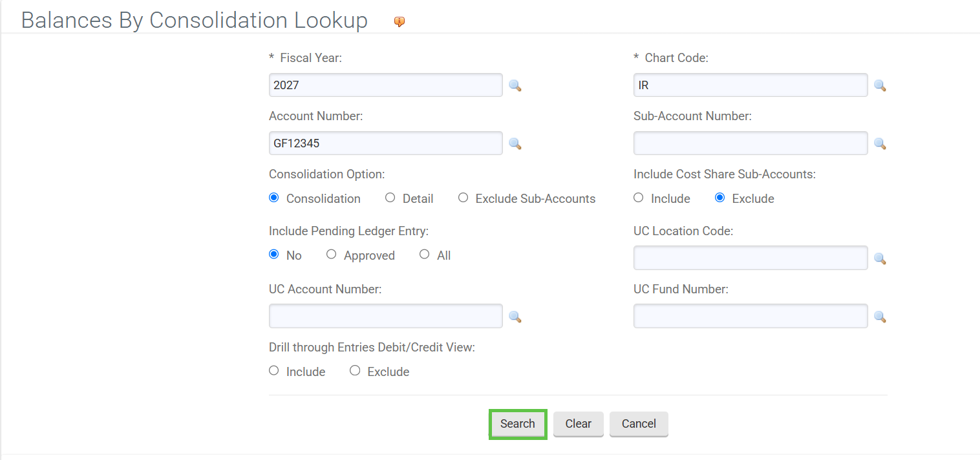The width and height of the screenshot is (980, 460).
Task: Focus the Account Number field showing GF12345
Action: 385,143
